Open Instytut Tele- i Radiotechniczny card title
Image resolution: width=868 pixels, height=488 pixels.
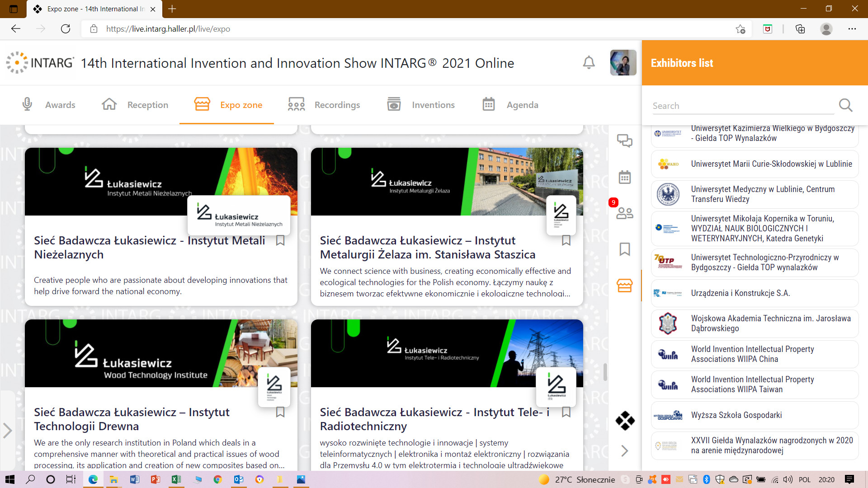point(434,419)
